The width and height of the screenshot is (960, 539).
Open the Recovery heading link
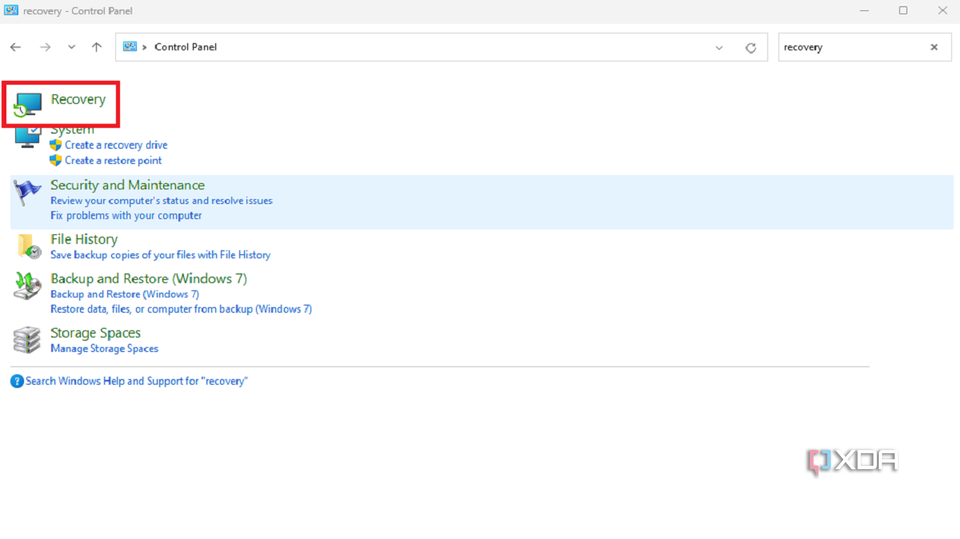tap(78, 99)
